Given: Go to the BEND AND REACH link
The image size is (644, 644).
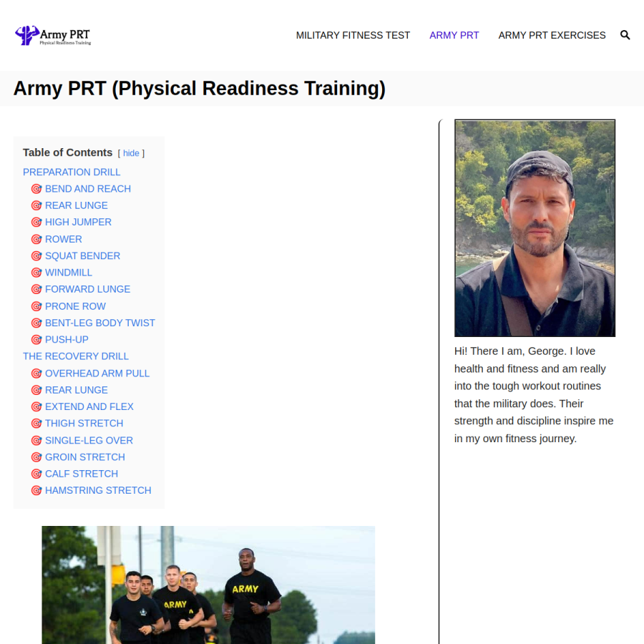Looking at the screenshot, I should [x=88, y=188].
